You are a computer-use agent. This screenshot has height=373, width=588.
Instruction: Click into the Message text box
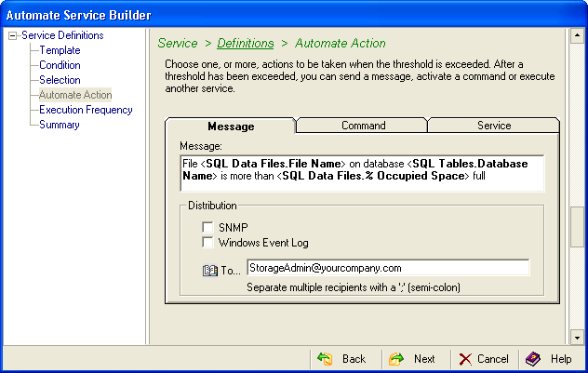(x=362, y=173)
